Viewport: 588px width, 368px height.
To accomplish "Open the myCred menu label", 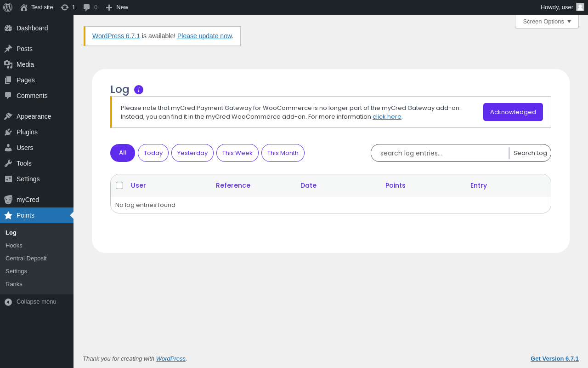I will 28,200.
